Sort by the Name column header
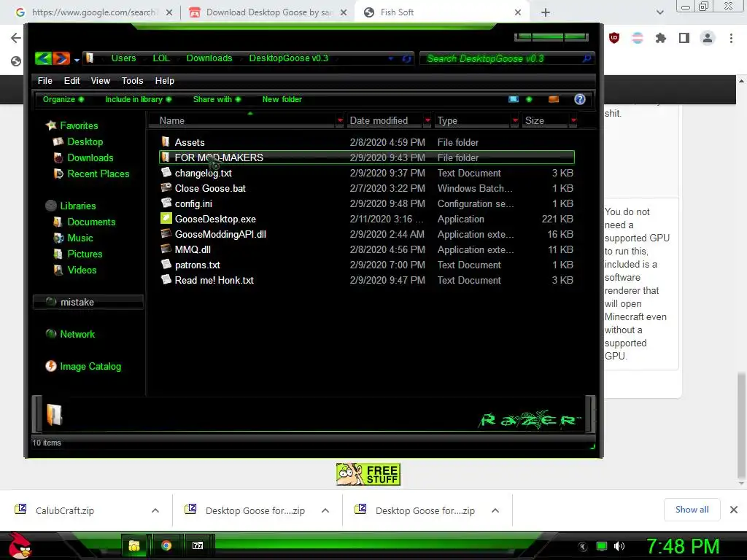The height and width of the screenshot is (560, 747). click(242, 120)
